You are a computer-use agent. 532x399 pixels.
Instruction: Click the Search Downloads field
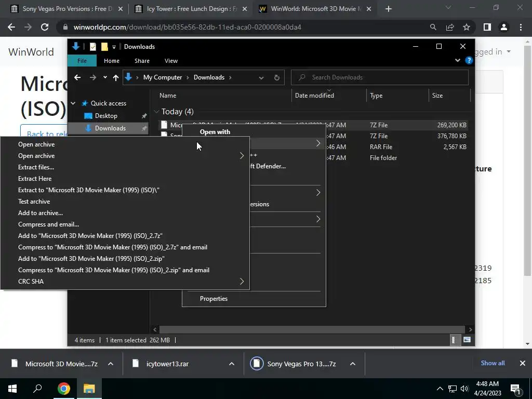(x=380, y=77)
